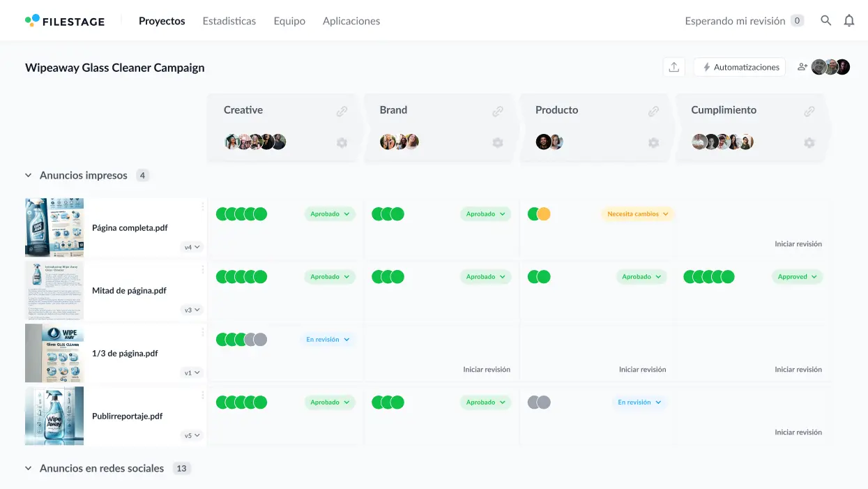Click the upload/export icon near Automatizaciones
Viewport: 868px width, 489px height.
[x=673, y=66]
